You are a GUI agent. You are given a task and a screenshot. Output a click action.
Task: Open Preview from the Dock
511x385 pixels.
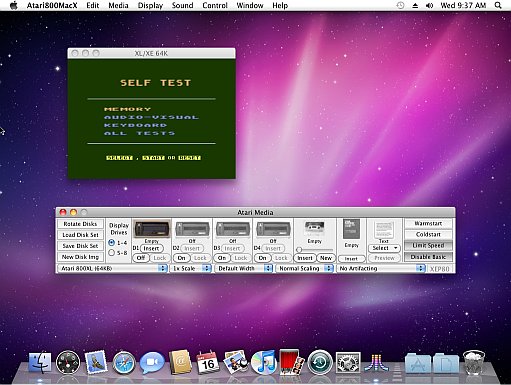click(x=236, y=362)
